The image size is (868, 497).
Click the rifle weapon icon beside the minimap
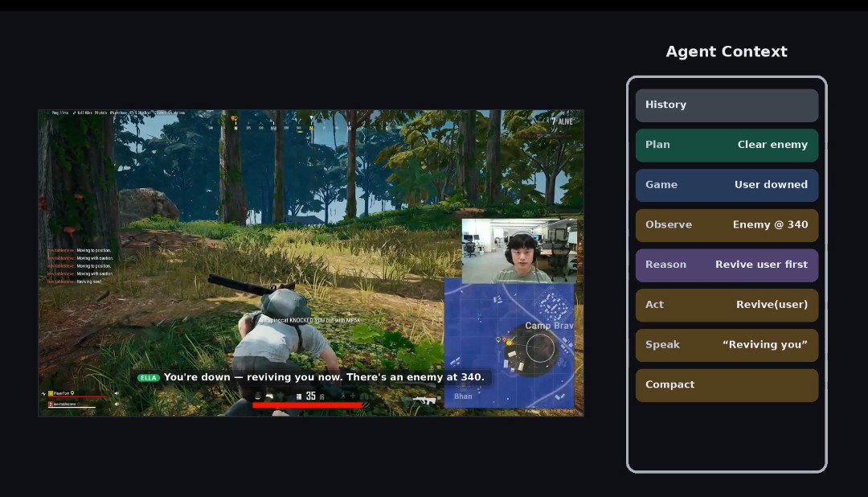(x=424, y=400)
